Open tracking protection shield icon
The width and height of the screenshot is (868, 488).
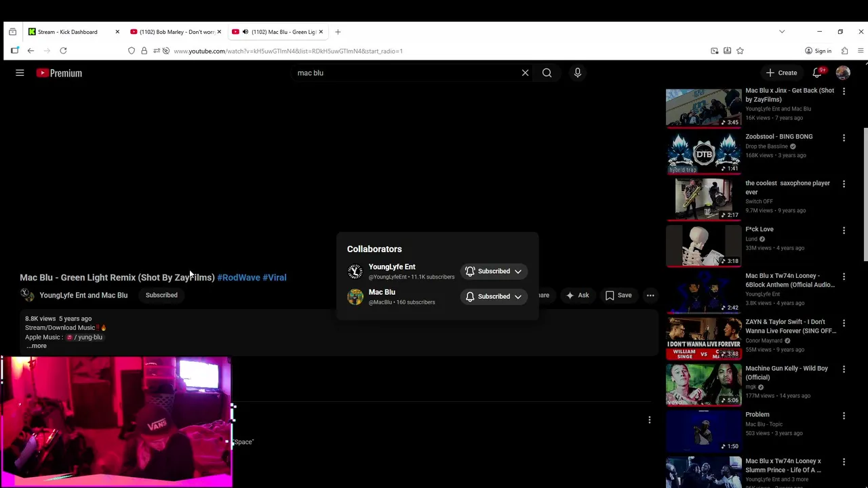[x=132, y=51]
